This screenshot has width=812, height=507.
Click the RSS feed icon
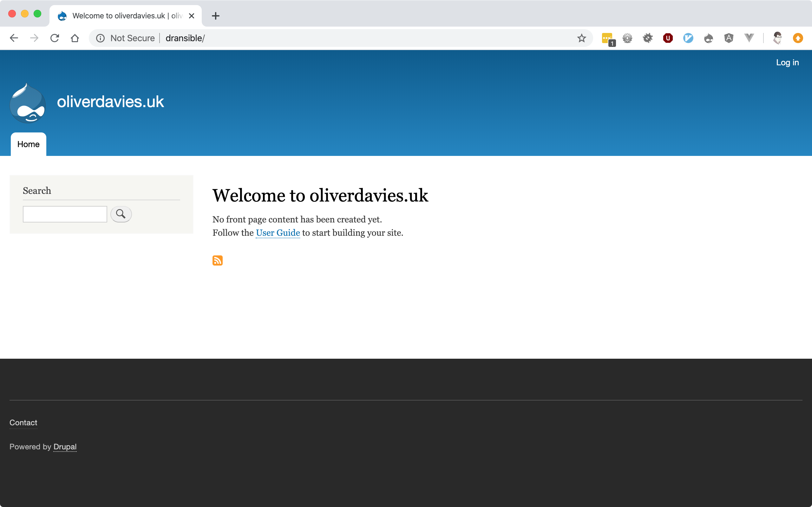(x=217, y=260)
